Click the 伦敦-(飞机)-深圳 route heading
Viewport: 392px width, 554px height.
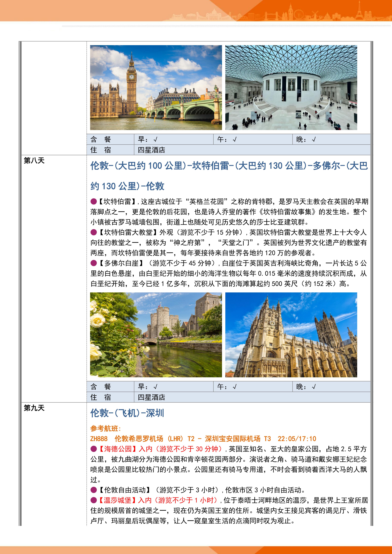pos(127,413)
